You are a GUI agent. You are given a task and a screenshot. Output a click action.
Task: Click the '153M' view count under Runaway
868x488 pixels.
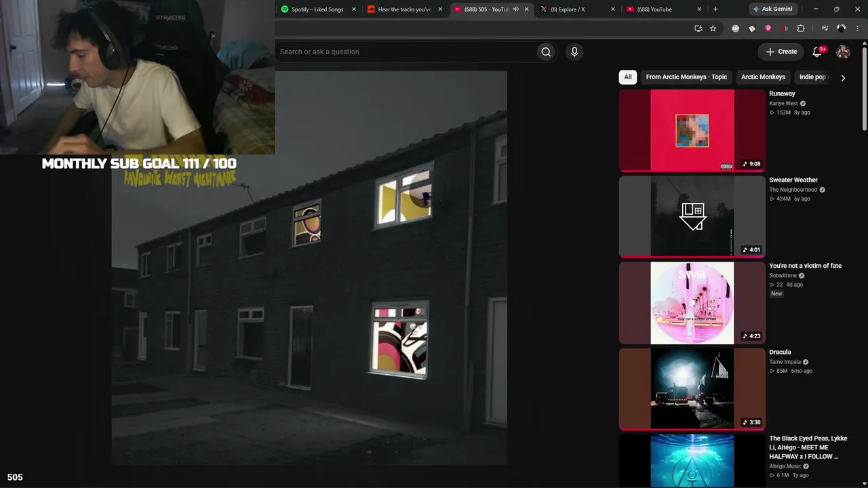pos(783,113)
